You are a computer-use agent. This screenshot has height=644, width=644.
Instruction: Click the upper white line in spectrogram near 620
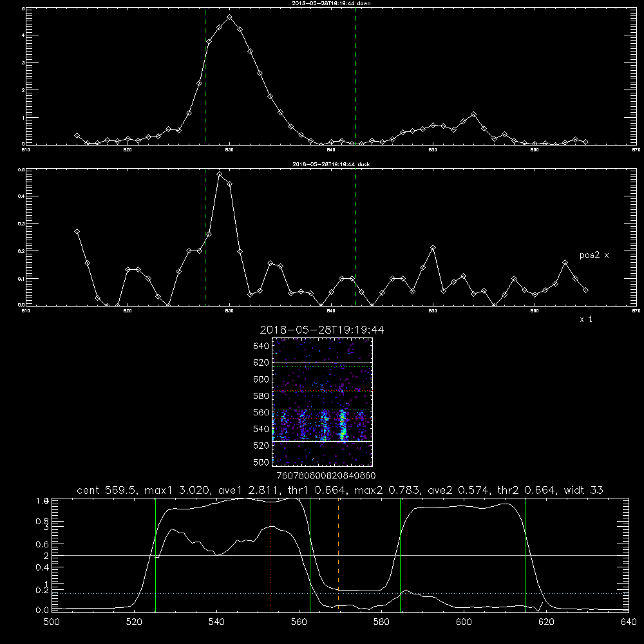coord(322,363)
